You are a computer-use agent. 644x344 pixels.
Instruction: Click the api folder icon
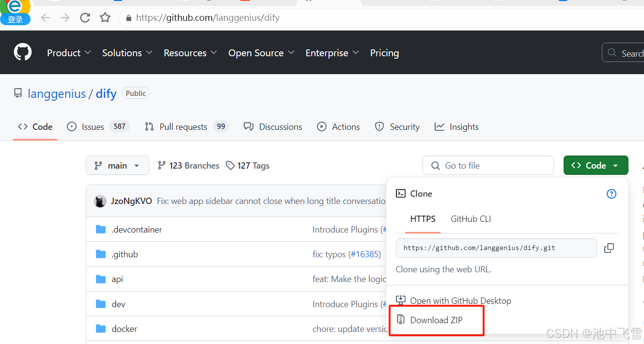pos(101,279)
